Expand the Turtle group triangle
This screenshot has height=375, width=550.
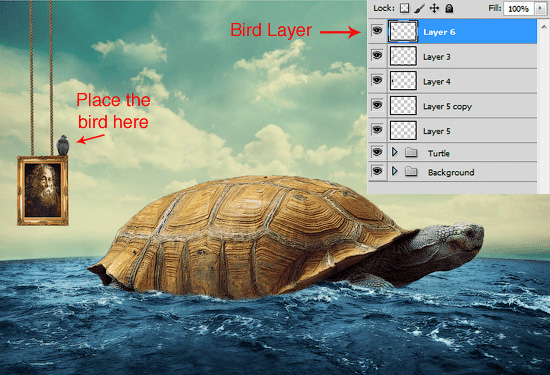[x=395, y=152]
